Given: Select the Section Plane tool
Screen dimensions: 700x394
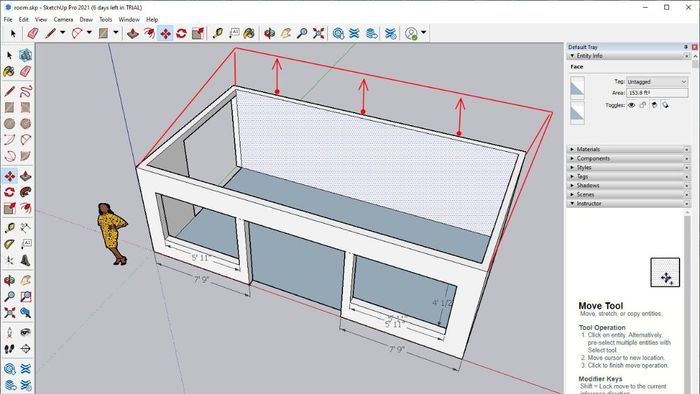Looking at the screenshot, I should (x=25, y=348).
